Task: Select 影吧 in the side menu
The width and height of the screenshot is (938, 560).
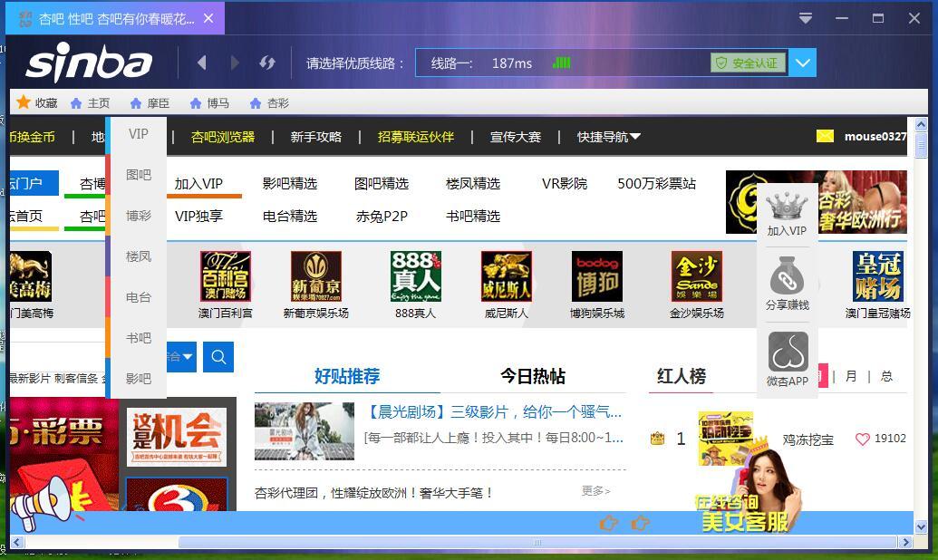Action: click(x=138, y=378)
